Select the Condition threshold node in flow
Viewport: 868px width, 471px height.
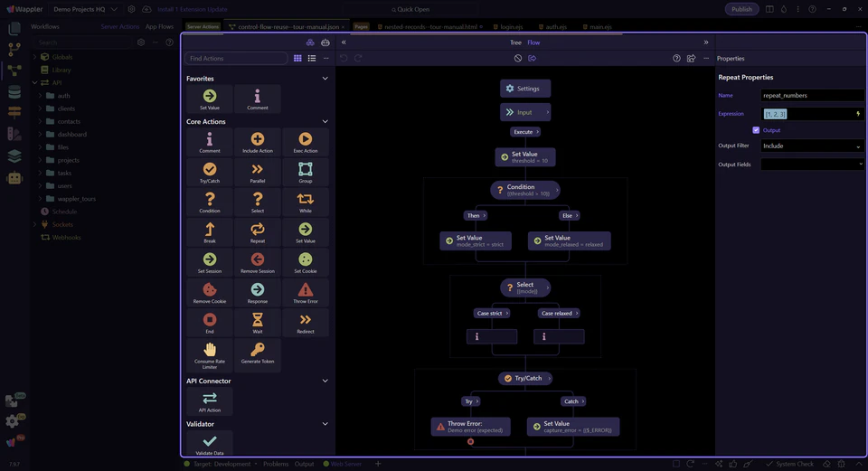click(x=524, y=191)
